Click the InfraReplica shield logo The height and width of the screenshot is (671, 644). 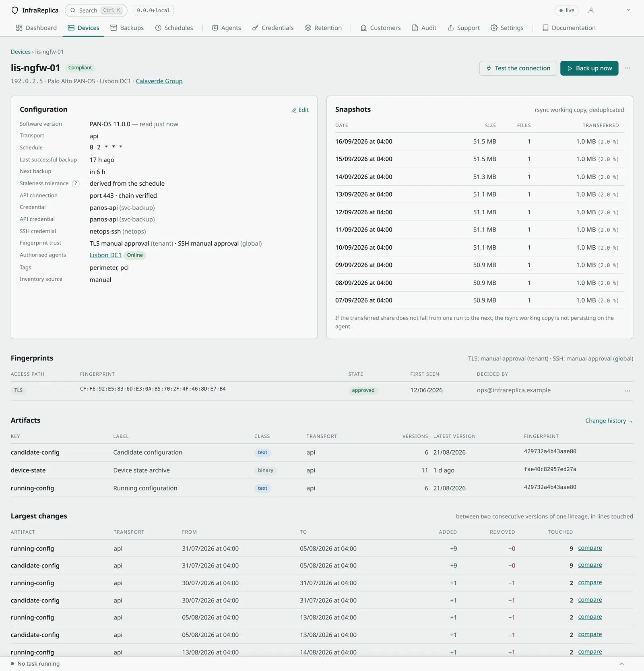tap(15, 10)
